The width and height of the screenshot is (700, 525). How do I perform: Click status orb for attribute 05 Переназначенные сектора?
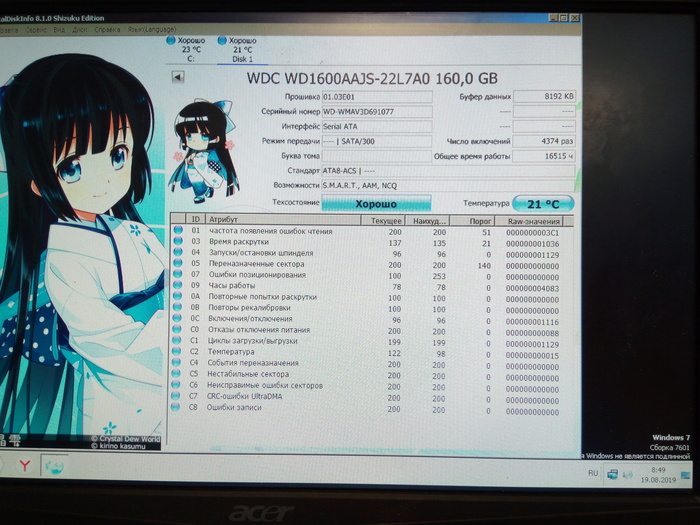[x=178, y=264]
